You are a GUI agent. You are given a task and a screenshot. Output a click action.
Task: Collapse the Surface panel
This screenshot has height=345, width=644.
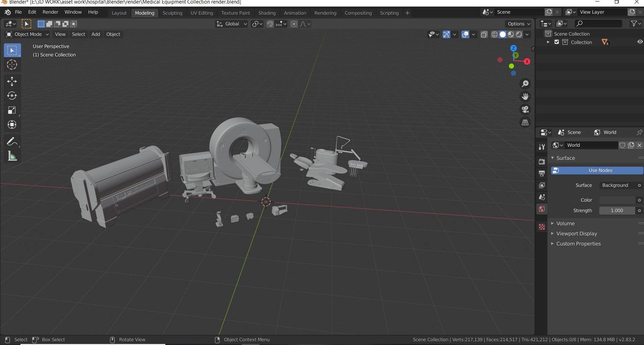point(566,158)
